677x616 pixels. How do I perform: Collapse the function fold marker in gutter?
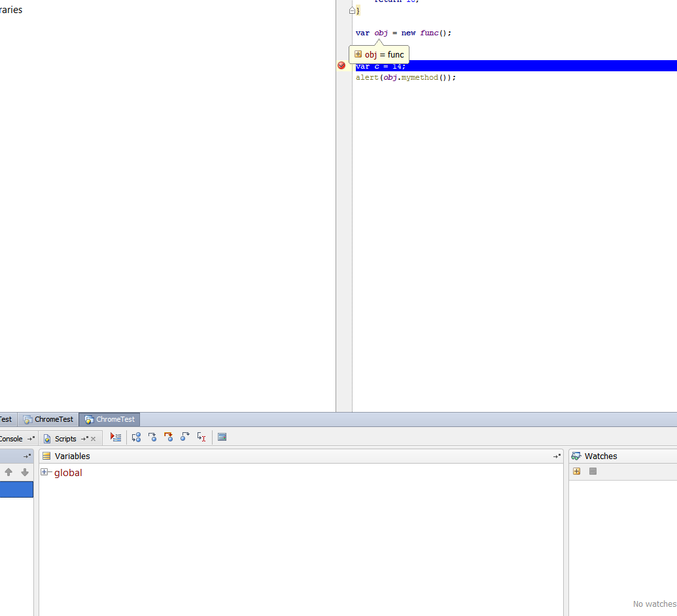(x=353, y=10)
